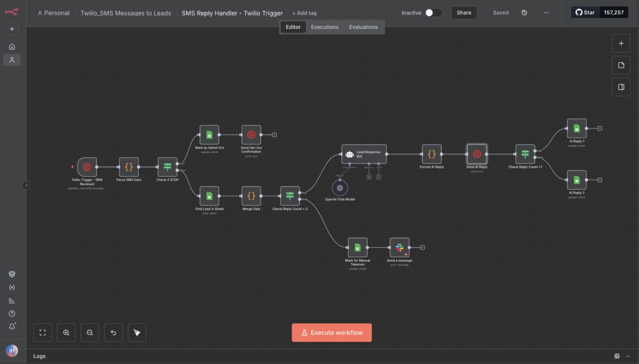Select Mark for Manual Takeover node
Screen dimensions: 640x364
358,248
